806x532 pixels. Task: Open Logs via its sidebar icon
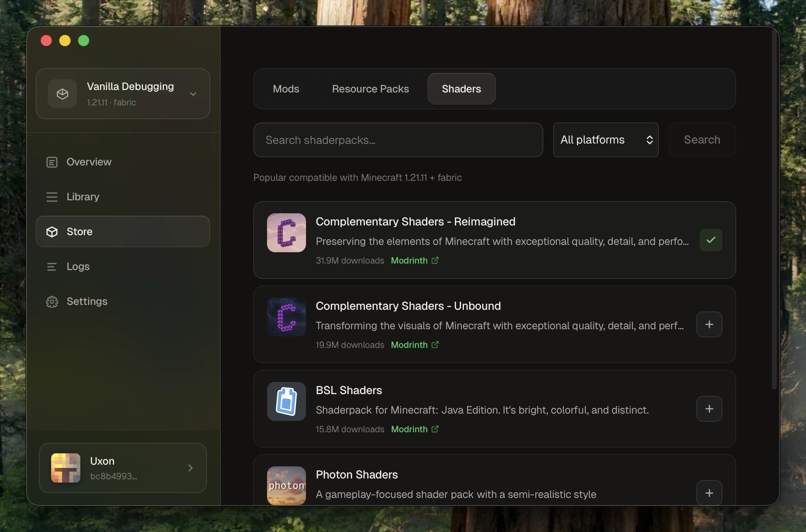52,266
